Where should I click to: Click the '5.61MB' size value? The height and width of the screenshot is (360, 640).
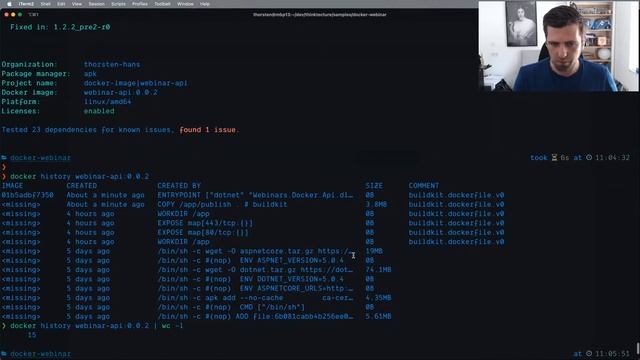[x=378, y=317]
